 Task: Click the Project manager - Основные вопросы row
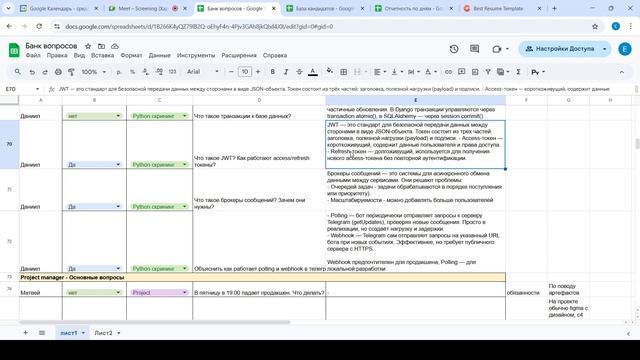pyautogui.click(x=262, y=278)
